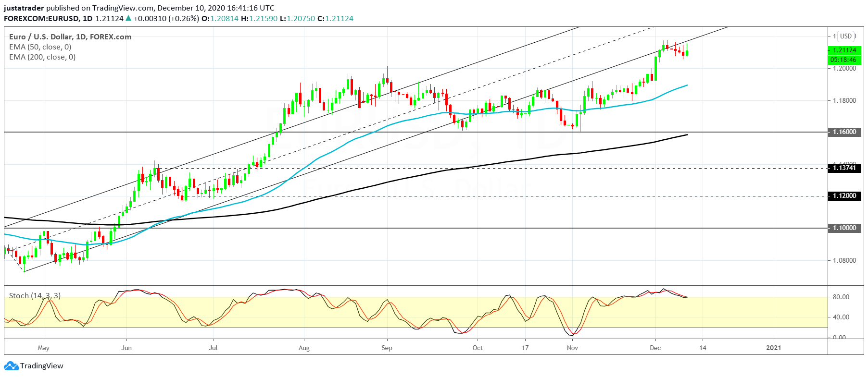This screenshot has width=868, height=377.
Task: Select the 1.16000 horizontal line price label
Action: point(844,132)
